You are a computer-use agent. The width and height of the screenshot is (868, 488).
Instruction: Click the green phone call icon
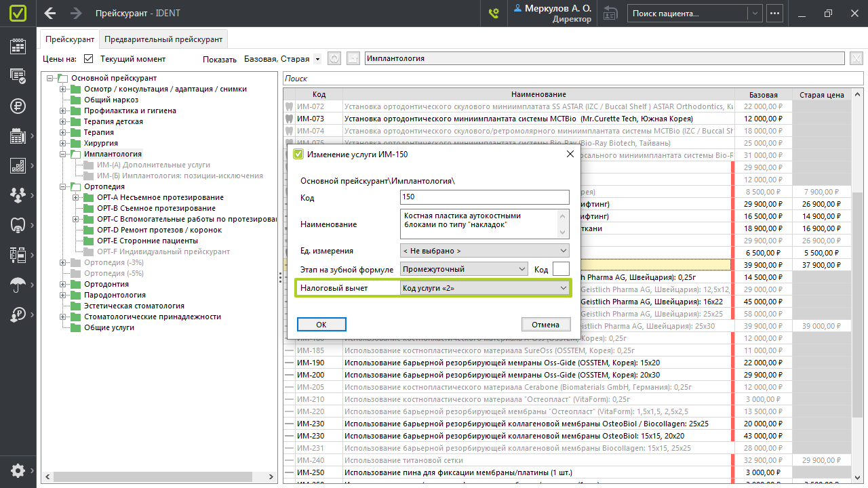pos(494,13)
